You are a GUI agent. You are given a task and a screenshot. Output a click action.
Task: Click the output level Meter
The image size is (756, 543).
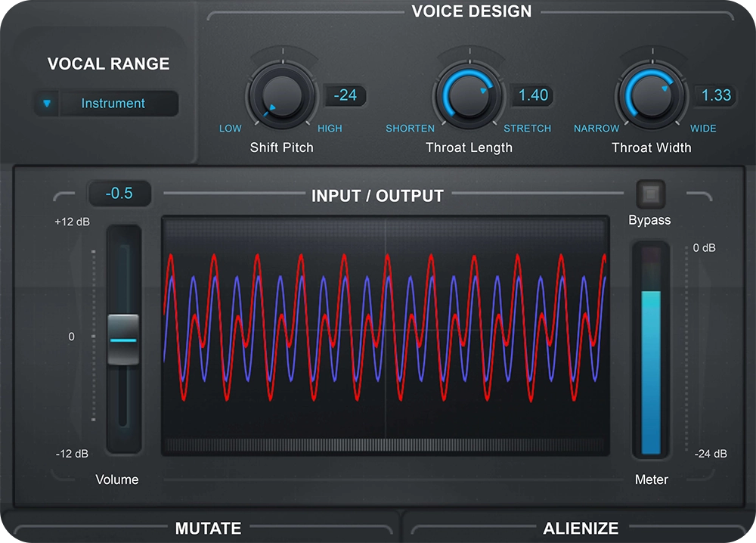pyautogui.click(x=651, y=348)
